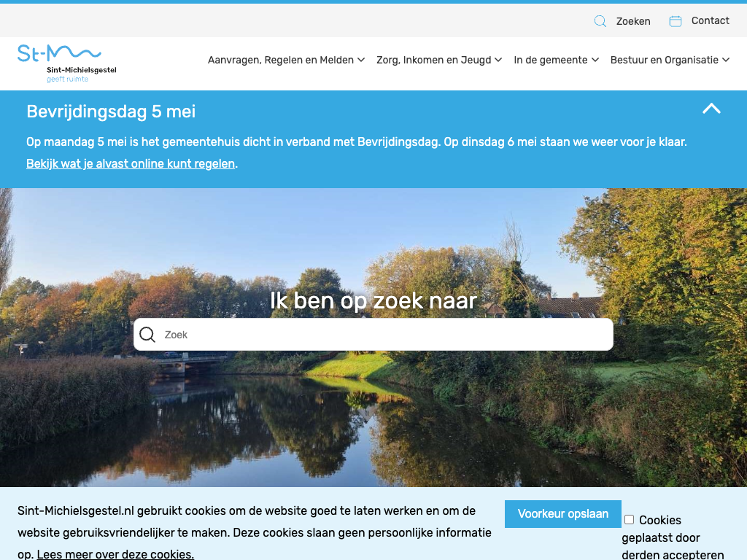Follow the Bekijk wat je alvast online kunt regelen link
747x560 pixels.
tap(131, 163)
